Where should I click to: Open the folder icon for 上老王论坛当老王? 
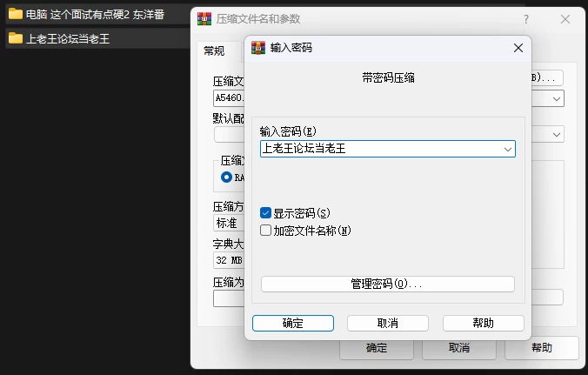[x=16, y=38]
